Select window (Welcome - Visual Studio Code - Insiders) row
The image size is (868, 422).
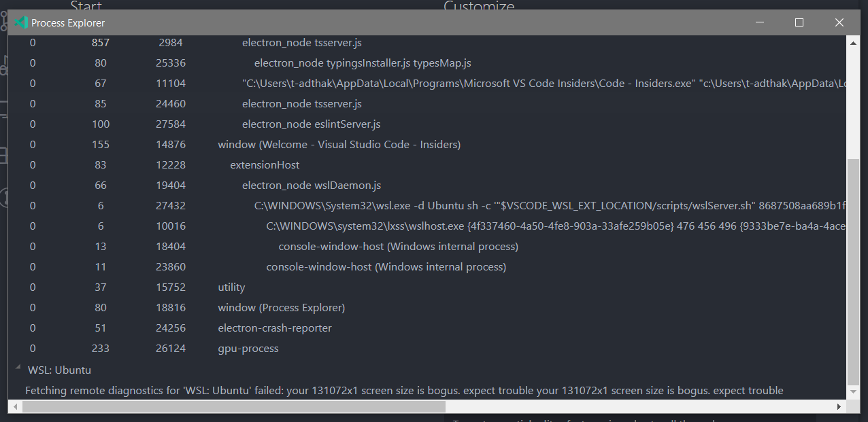point(428,145)
